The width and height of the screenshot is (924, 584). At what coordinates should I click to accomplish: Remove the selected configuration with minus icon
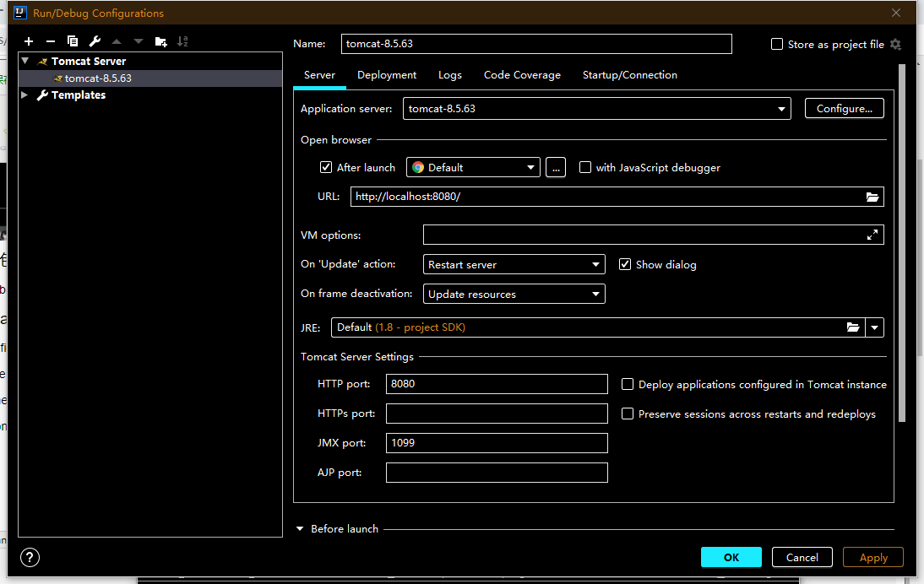click(51, 41)
